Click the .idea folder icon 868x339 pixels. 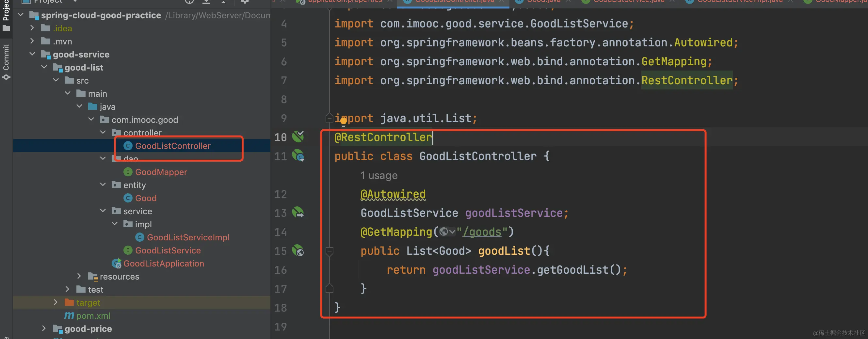click(45, 28)
